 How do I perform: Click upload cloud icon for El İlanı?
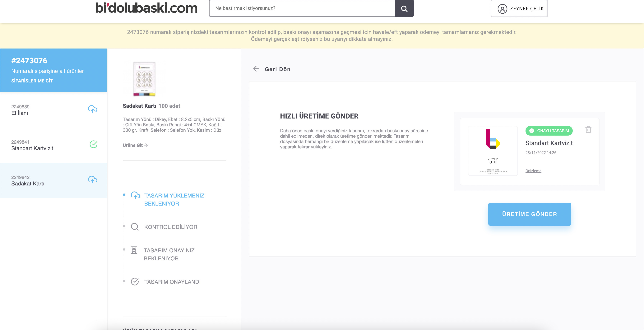coord(93,109)
